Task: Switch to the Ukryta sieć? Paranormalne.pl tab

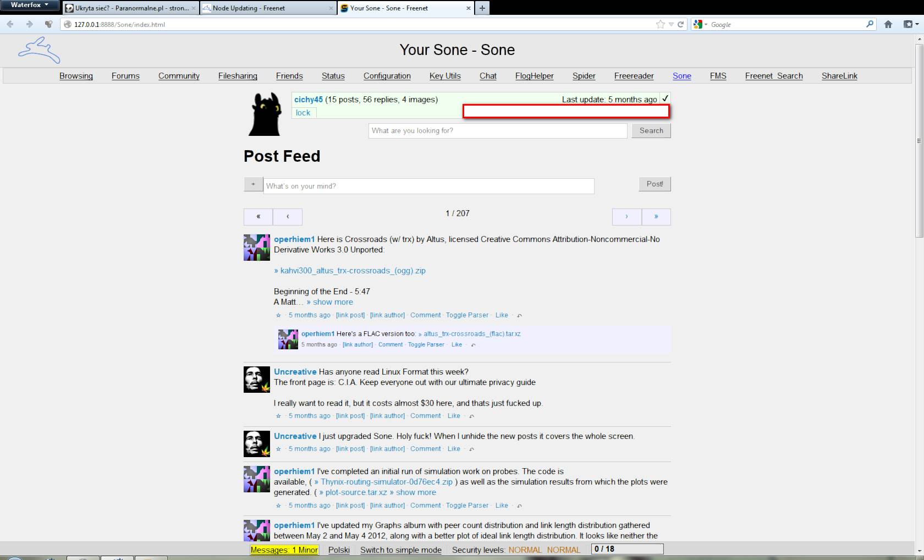Action: click(130, 8)
